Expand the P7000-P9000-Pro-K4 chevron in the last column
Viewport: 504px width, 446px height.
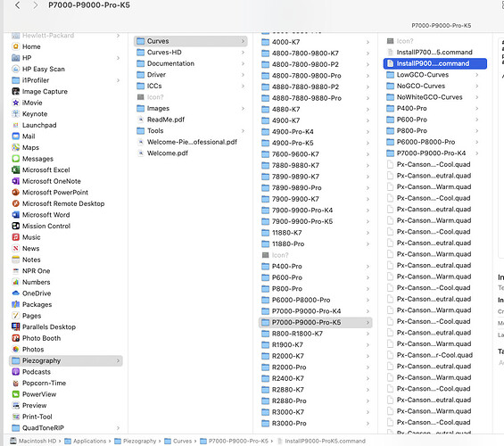tap(477, 153)
